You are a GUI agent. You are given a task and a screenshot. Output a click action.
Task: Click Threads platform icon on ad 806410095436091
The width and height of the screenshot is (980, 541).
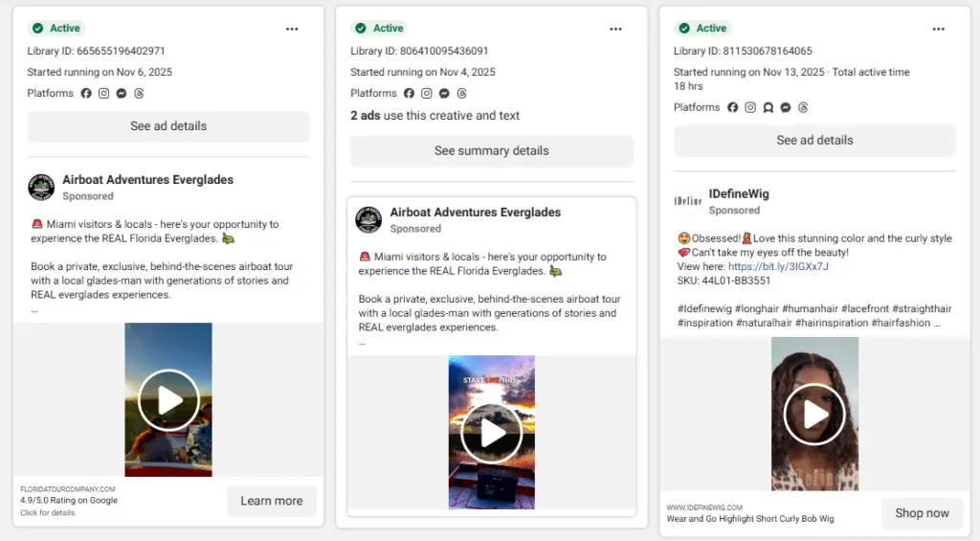(462, 93)
